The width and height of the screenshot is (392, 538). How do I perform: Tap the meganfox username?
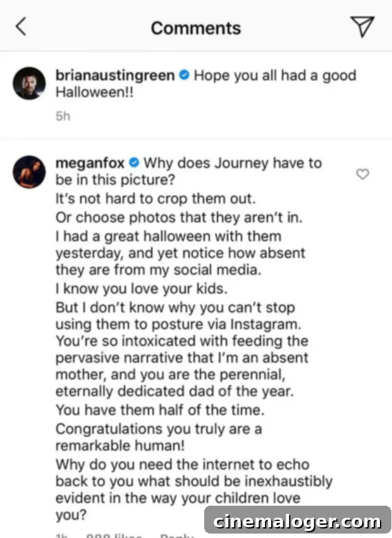[x=90, y=163]
